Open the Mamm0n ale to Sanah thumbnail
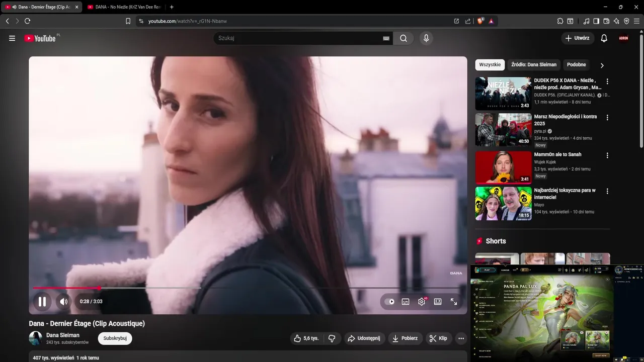Image resolution: width=644 pixels, height=362 pixels. [x=503, y=167]
